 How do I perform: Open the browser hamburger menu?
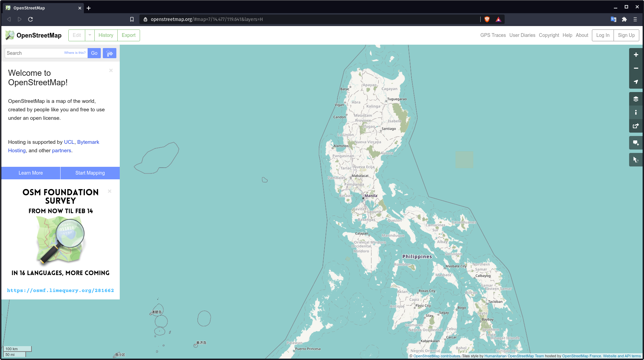(x=635, y=19)
